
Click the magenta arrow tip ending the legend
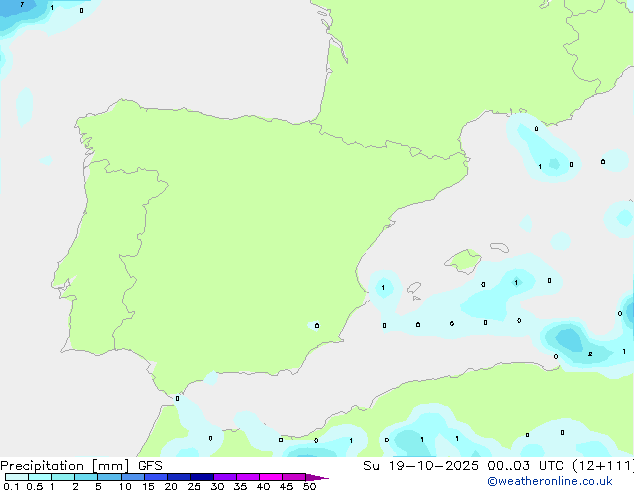(x=319, y=478)
